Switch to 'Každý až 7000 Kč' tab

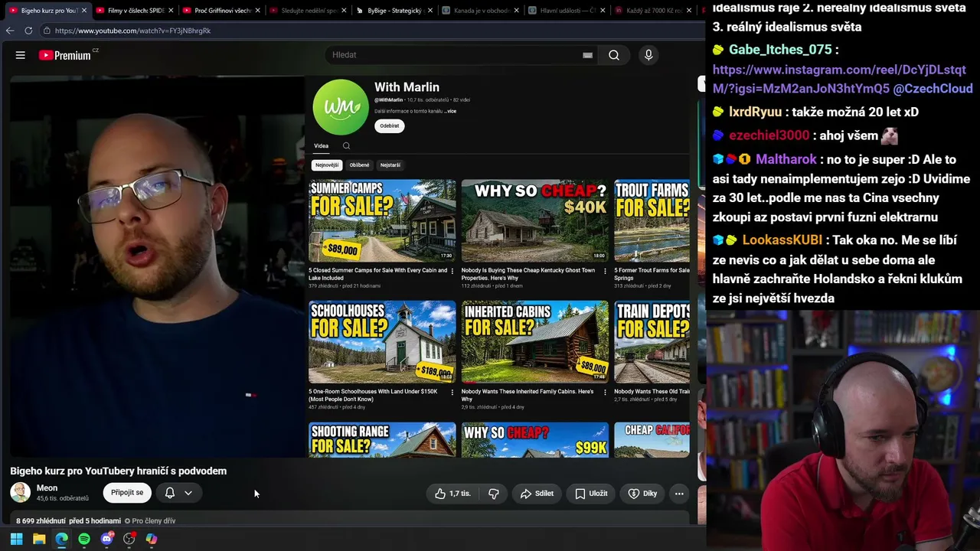pos(655,11)
